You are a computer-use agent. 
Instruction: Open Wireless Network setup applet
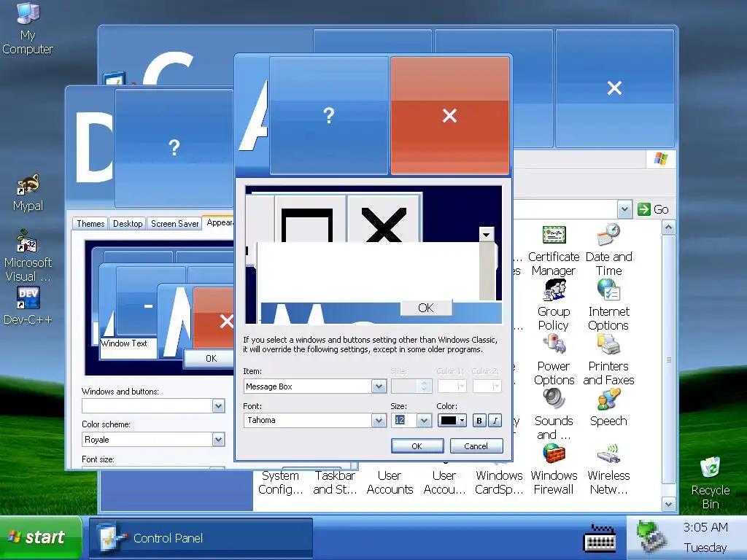click(x=608, y=470)
